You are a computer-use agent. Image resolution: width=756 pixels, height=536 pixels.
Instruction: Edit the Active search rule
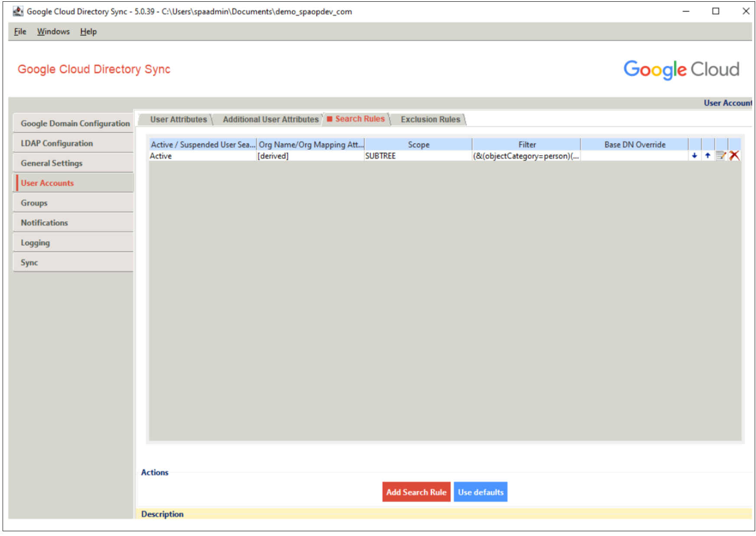point(720,156)
